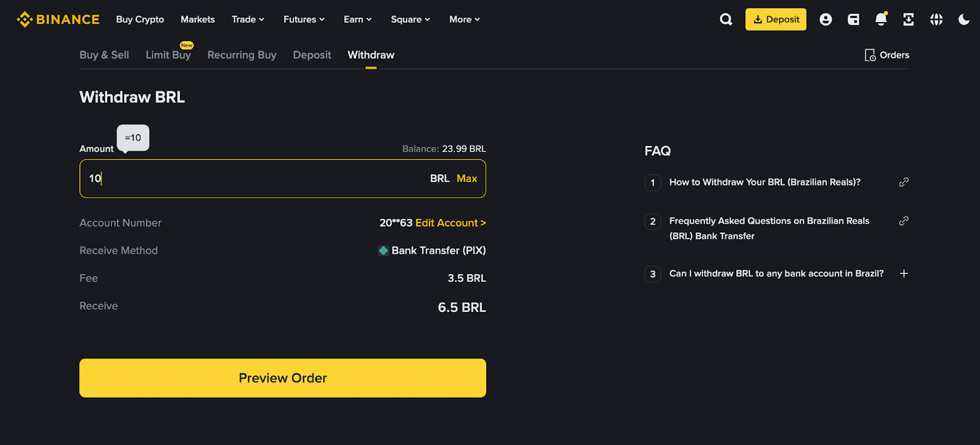This screenshot has height=445, width=980.
Task: Switch to the Limit Buy tab
Action: click(x=168, y=55)
